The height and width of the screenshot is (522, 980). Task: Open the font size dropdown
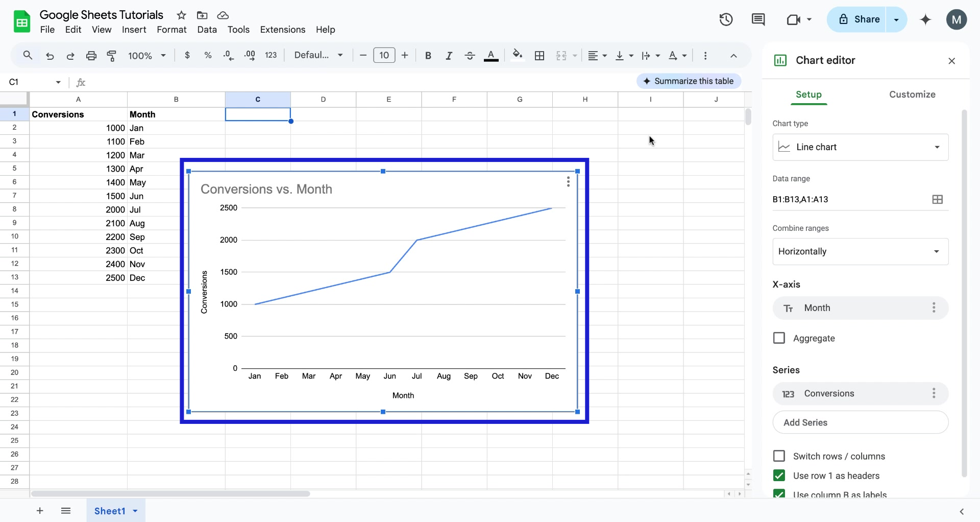pyautogui.click(x=384, y=55)
